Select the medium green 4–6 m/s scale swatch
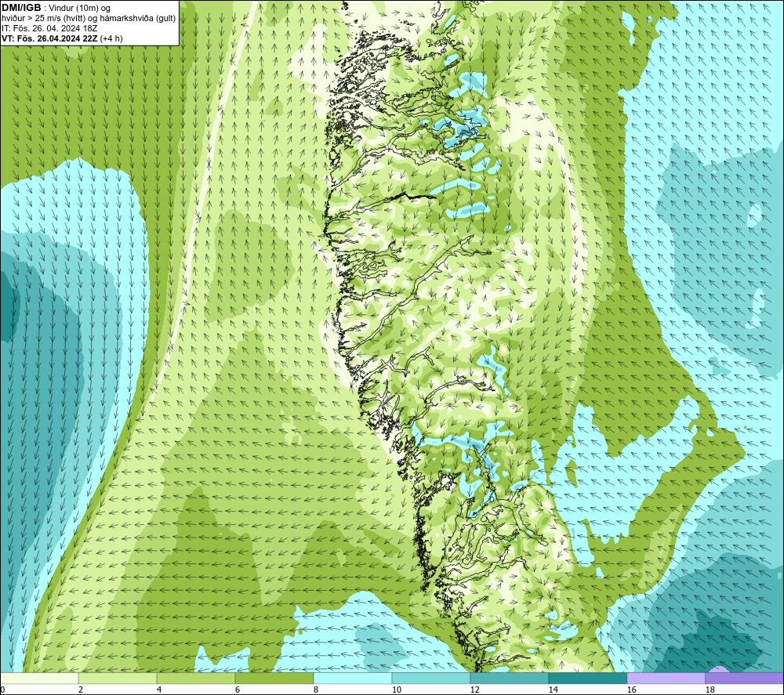The image size is (784, 695). (196, 678)
